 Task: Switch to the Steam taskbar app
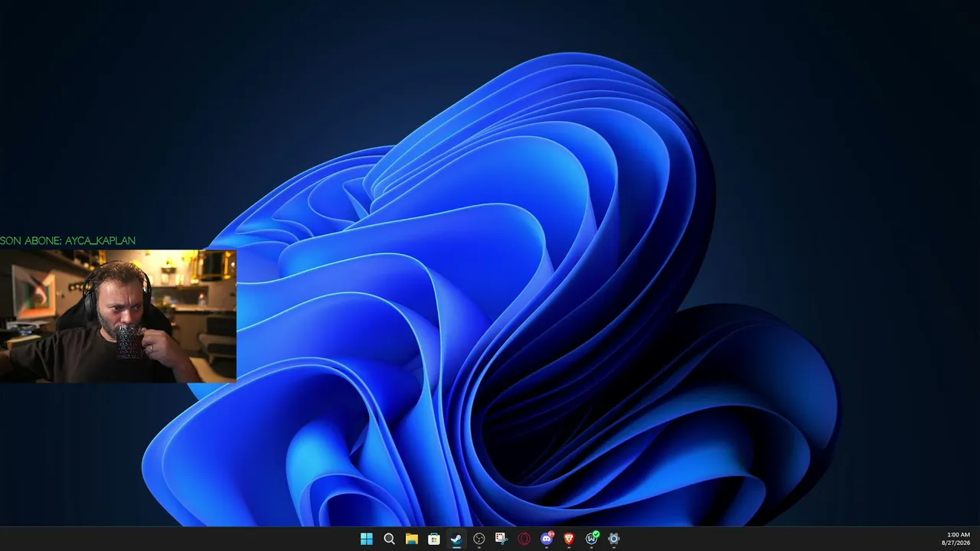click(456, 539)
